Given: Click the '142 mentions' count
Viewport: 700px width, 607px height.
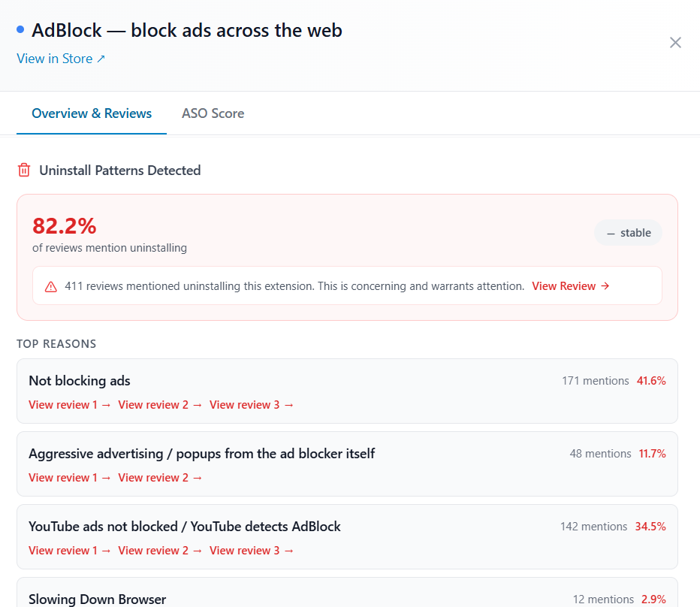Looking at the screenshot, I should (594, 526).
